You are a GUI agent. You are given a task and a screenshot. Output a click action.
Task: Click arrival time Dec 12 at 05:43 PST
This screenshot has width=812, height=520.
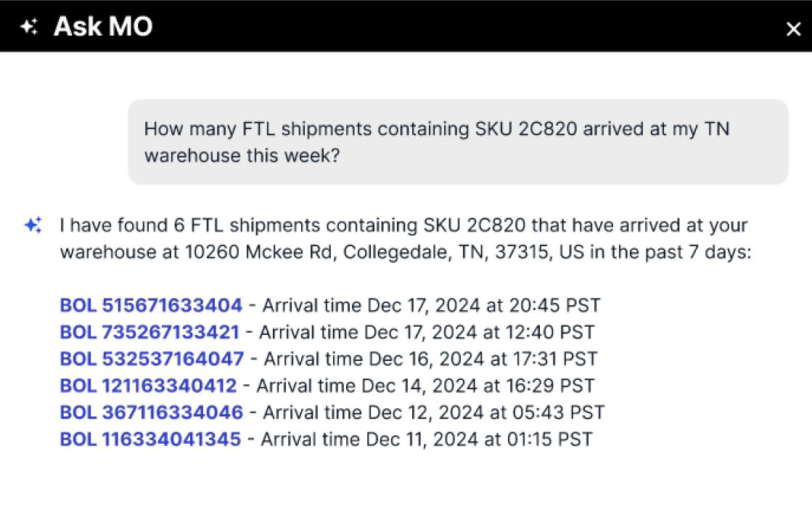pyautogui.click(x=434, y=413)
